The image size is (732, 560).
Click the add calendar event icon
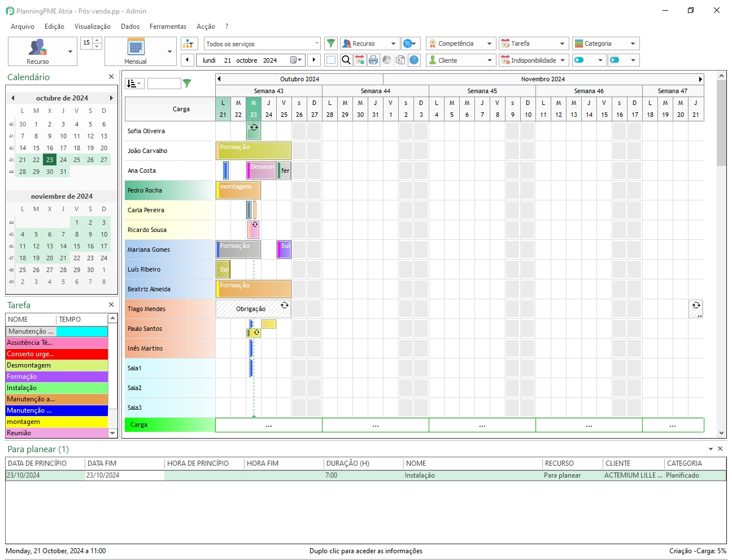click(x=360, y=60)
